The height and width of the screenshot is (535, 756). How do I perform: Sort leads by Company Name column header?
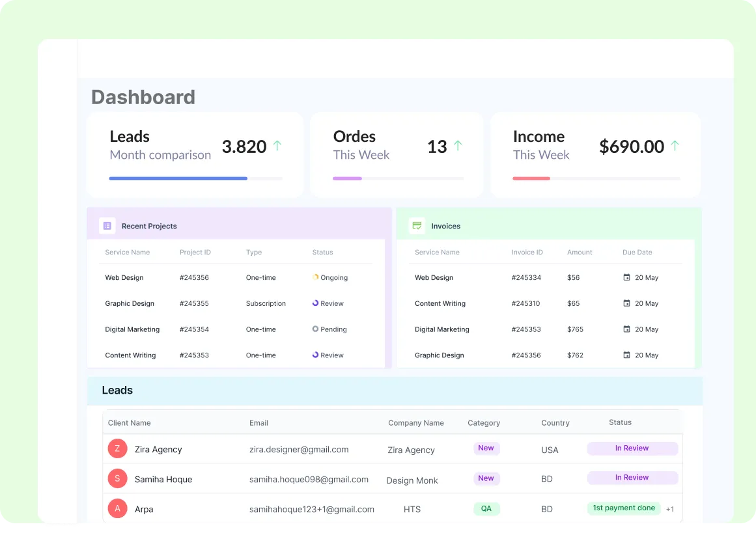[x=415, y=423]
